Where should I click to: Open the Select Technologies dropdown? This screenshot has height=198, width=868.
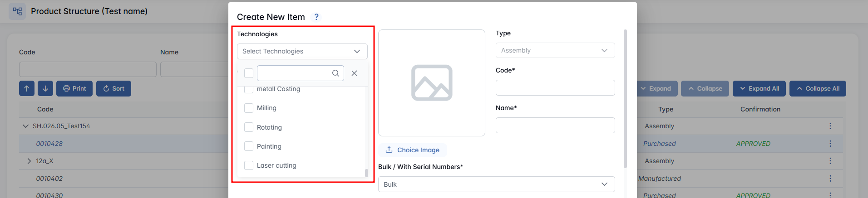click(x=302, y=52)
